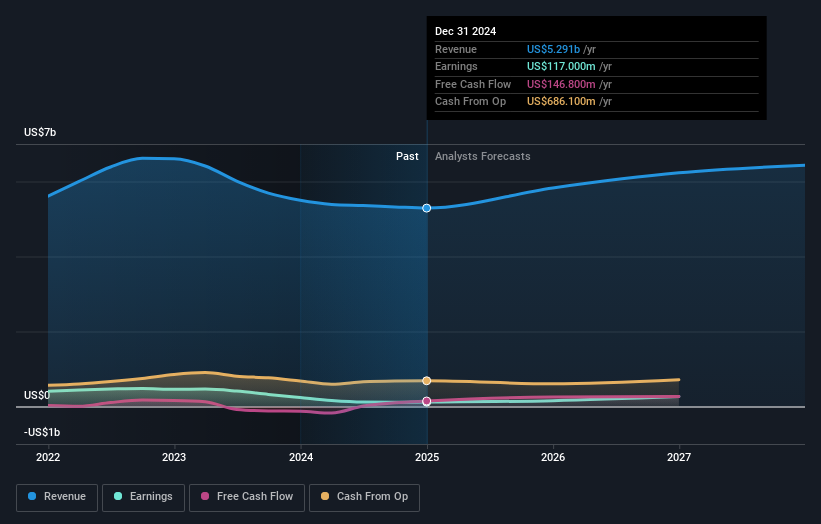Click the 2026 x-axis label
The image size is (821, 524).
(x=553, y=458)
